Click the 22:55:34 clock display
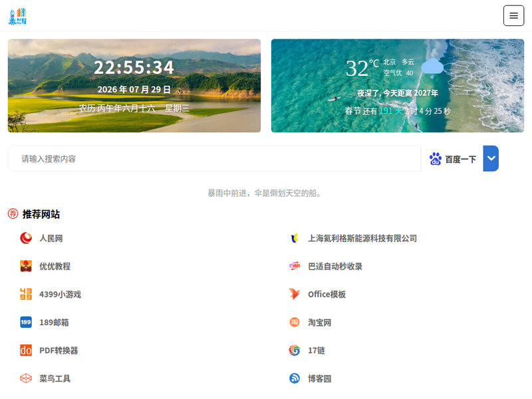Viewport: 532px width, 399px height. [x=134, y=67]
